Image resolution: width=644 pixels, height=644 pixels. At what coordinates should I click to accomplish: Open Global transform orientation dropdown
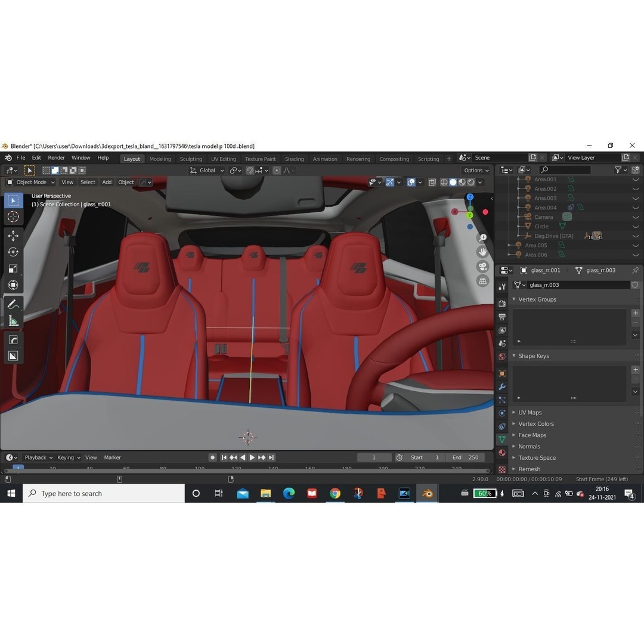206,170
